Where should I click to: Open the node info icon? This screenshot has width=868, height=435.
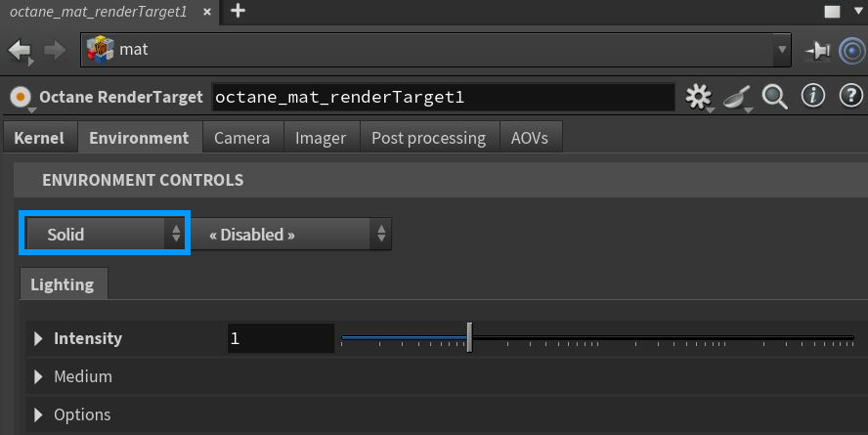click(812, 96)
